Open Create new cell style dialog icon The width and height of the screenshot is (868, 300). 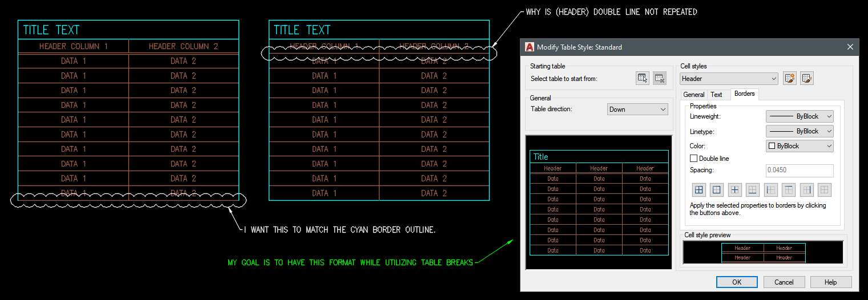pyautogui.click(x=790, y=79)
